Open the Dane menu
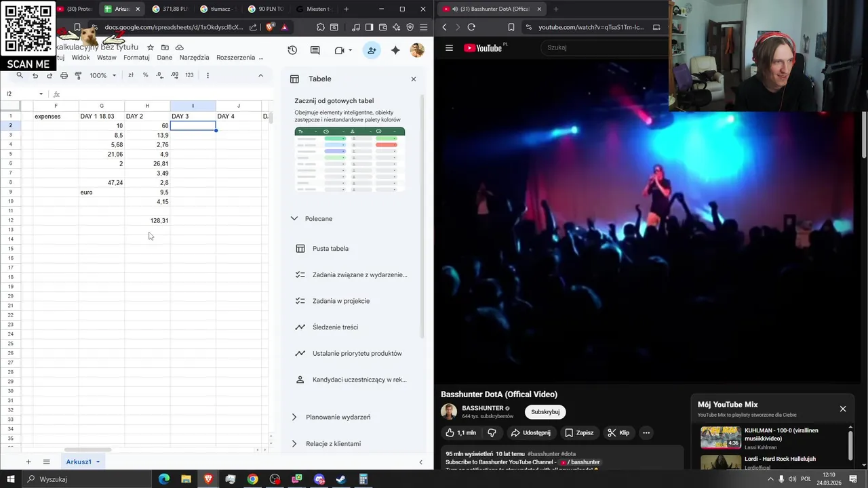This screenshot has width=868, height=488. pyautogui.click(x=165, y=58)
